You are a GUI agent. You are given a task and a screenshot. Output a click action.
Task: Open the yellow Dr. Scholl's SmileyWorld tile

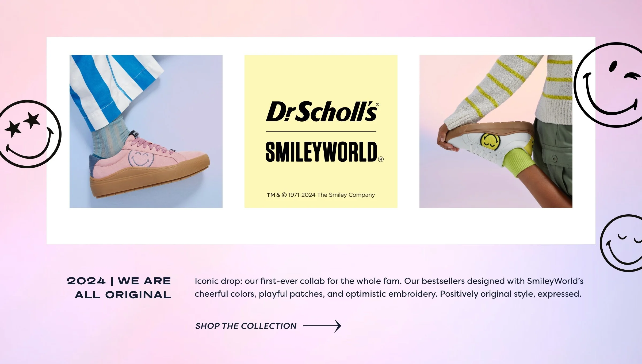coord(321,131)
